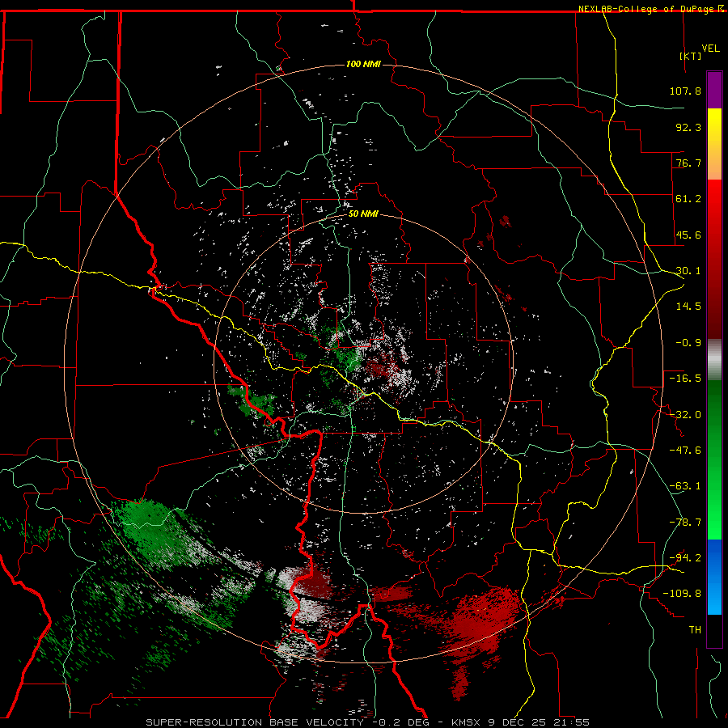
Task: Click the TH legend label
Action: tap(695, 630)
